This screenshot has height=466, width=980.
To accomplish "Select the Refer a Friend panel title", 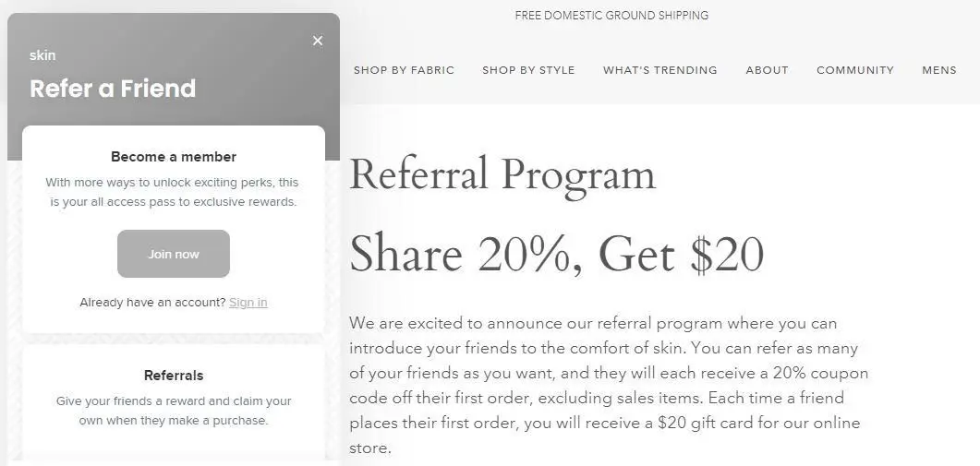I will [113, 89].
